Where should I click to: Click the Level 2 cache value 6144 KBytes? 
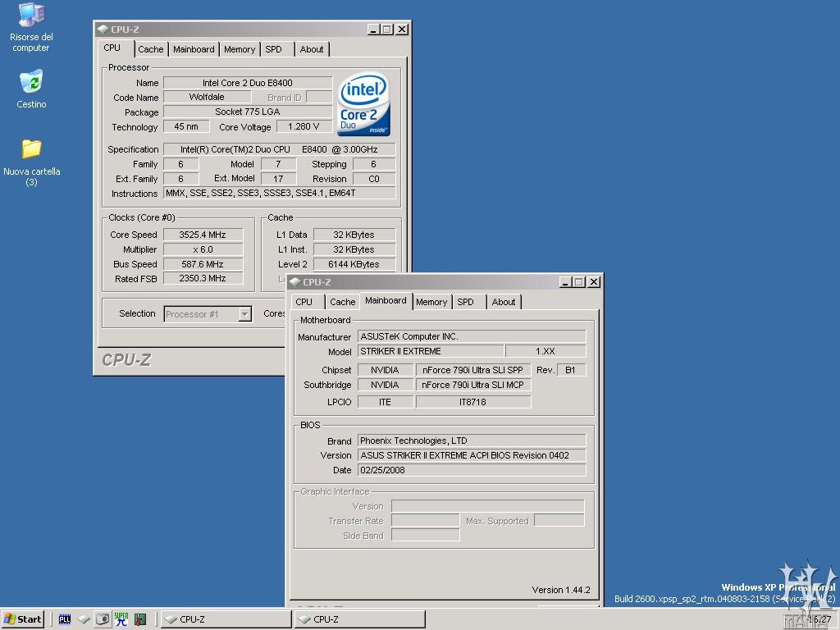[354, 264]
